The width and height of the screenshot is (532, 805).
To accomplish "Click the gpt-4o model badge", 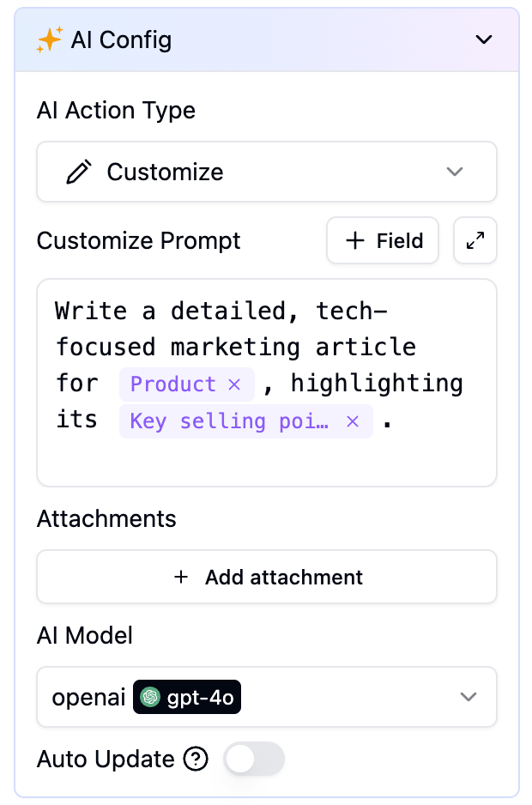I will pyautogui.click(x=187, y=697).
